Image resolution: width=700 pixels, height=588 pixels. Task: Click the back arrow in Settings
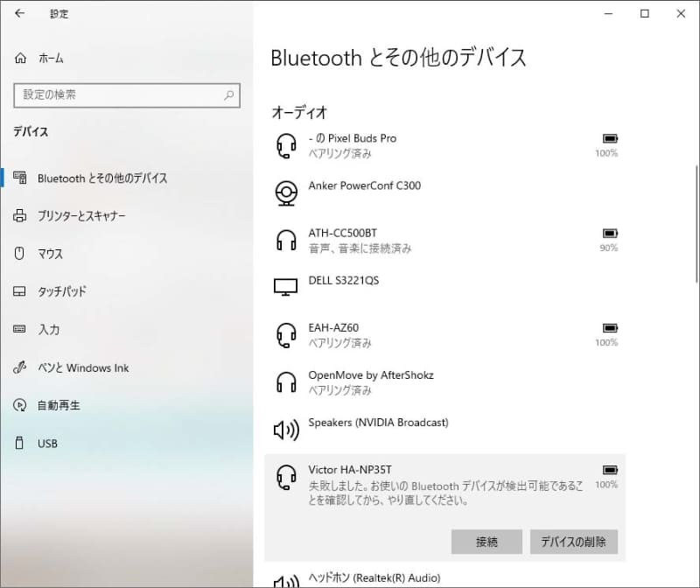(19, 13)
